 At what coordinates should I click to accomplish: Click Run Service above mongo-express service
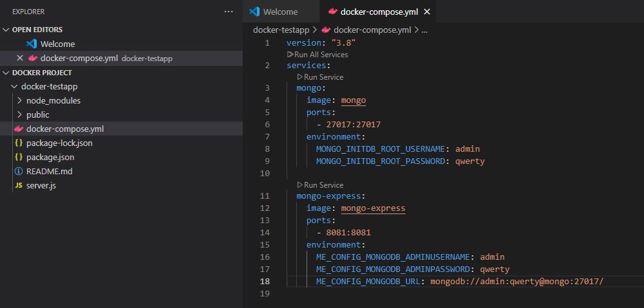pyautogui.click(x=320, y=185)
